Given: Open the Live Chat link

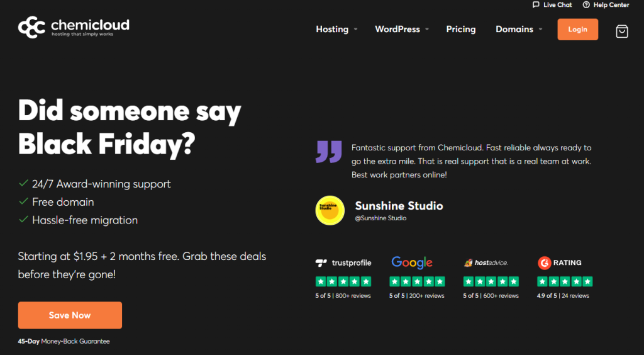Looking at the screenshot, I should click(557, 5).
